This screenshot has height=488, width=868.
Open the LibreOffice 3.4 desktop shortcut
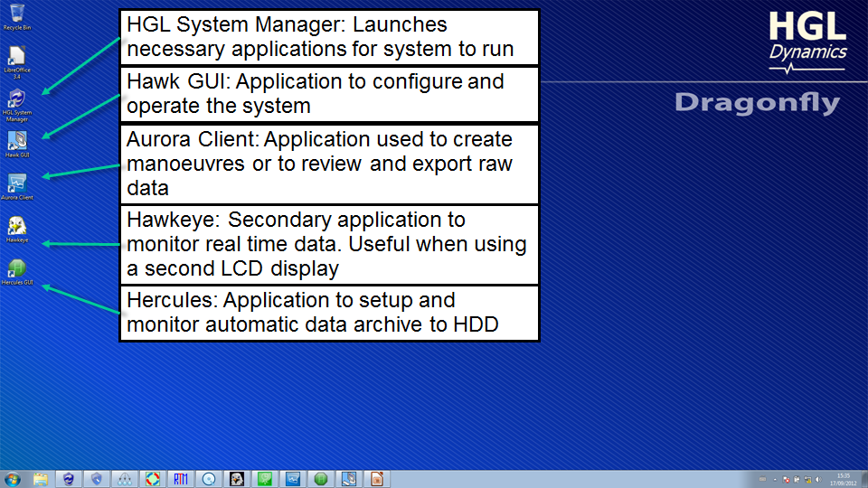click(16, 62)
